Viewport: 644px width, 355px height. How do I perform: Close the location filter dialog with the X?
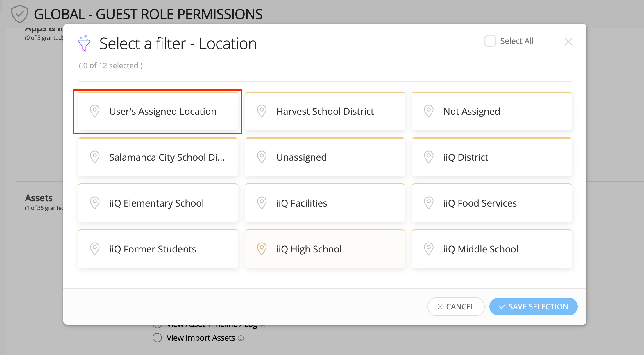[x=568, y=42]
